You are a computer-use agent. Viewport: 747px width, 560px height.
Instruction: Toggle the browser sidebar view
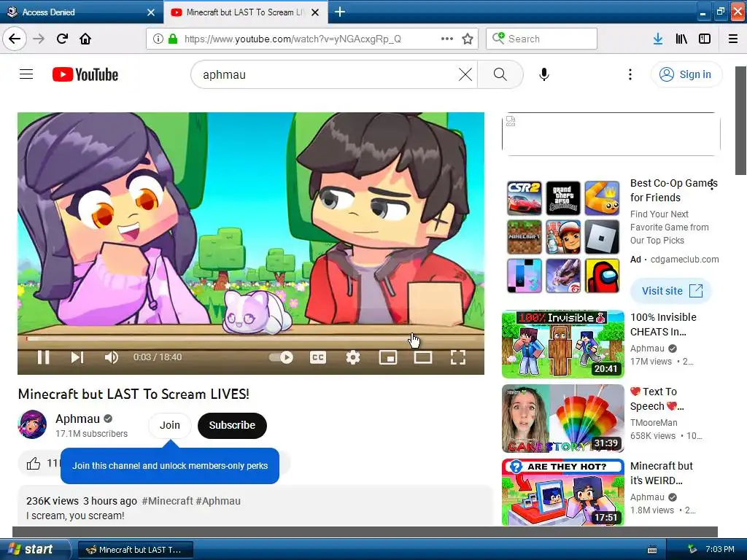tap(705, 39)
